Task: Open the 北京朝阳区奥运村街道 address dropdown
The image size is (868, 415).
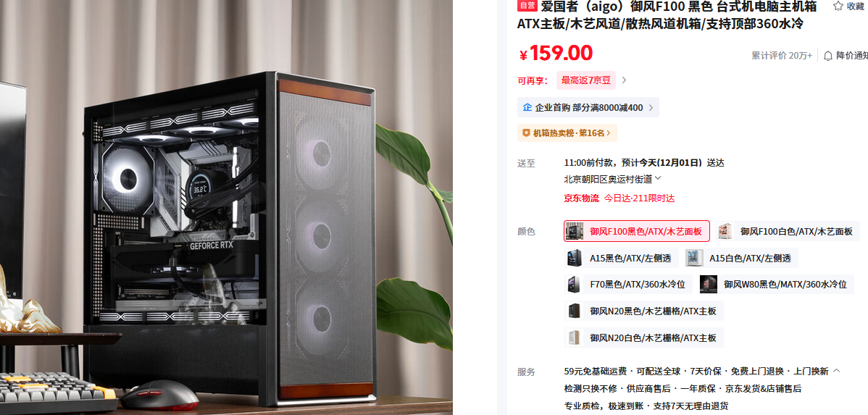Action: click(612, 179)
